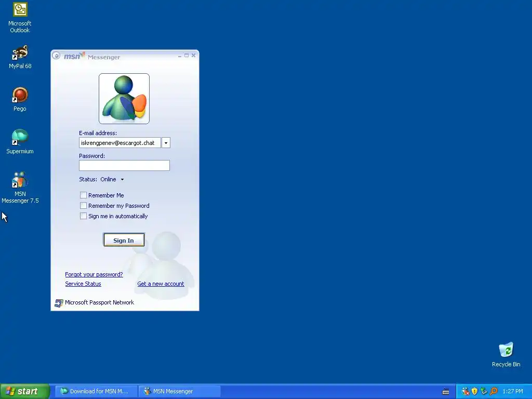Switch to Download for MSN M... taskbar window
Screen dimensions: 532x399
click(96, 391)
